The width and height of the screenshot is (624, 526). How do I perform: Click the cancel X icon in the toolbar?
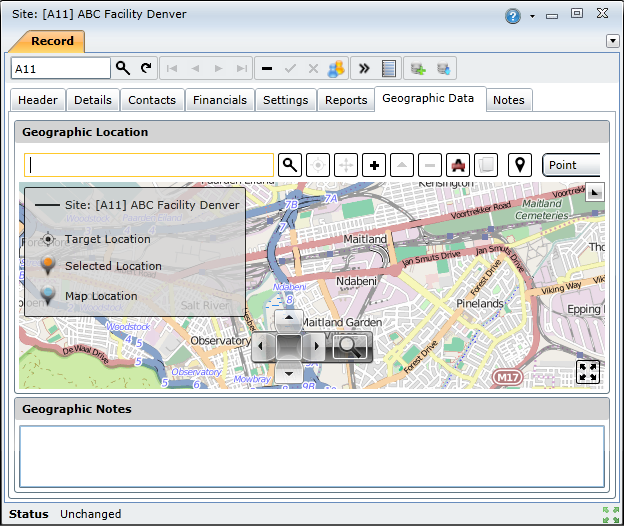(x=314, y=68)
